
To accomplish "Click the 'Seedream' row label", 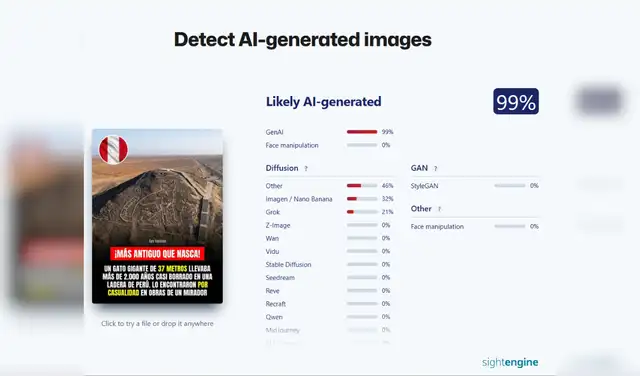I will pyautogui.click(x=280, y=277).
